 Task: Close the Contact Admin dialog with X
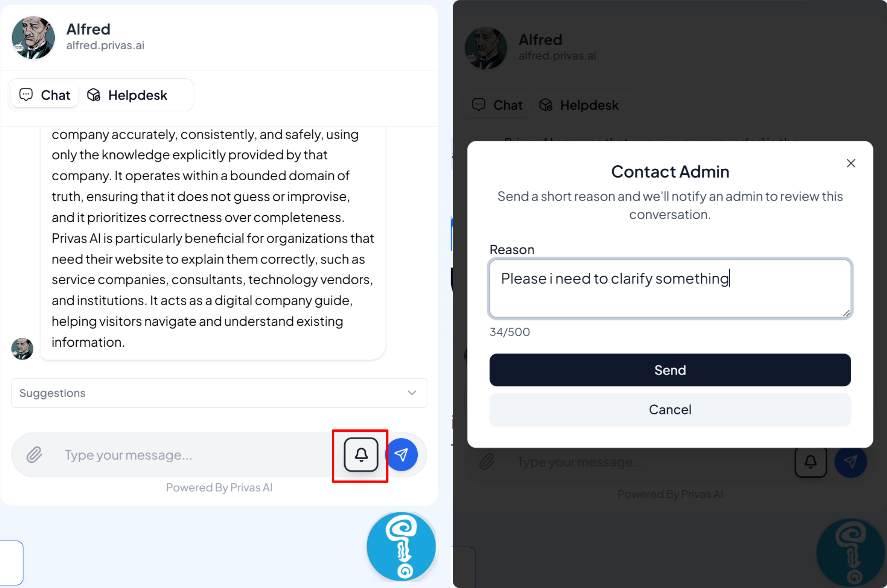pos(851,163)
